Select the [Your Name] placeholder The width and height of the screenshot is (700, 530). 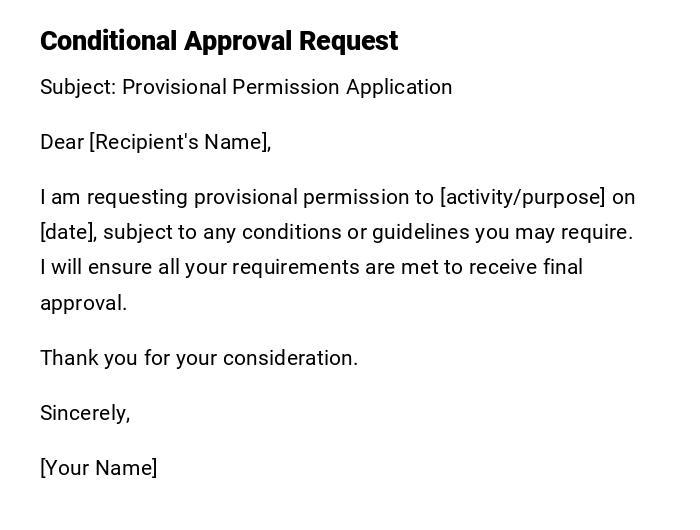(x=98, y=468)
